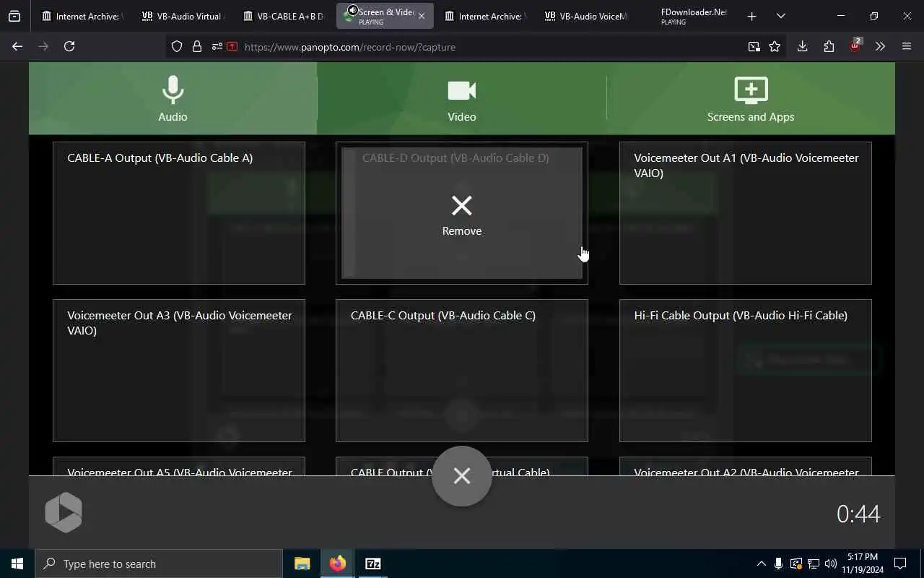
Task: Switch to FDownloader.Net tab
Action: pyautogui.click(x=686, y=16)
